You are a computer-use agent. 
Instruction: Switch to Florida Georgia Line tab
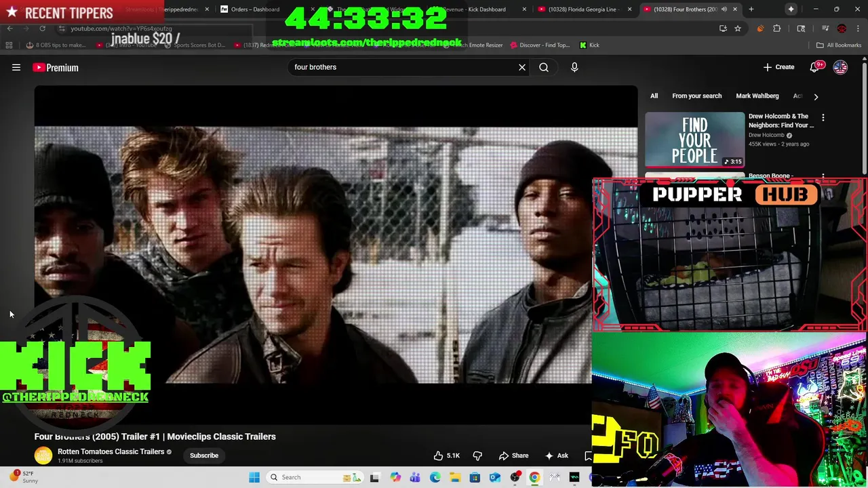[x=583, y=9]
